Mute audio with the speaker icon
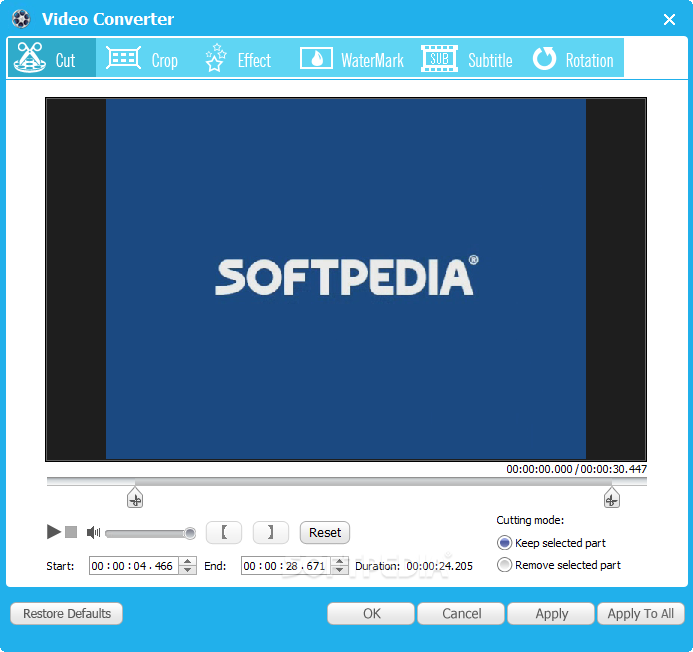Viewport: 693px width, 652px height. click(93, 532)
